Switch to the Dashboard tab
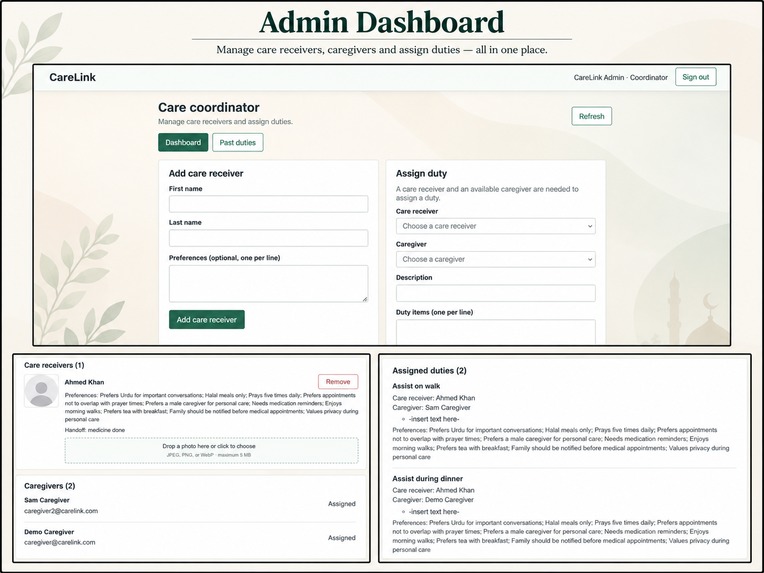The height and width of the screenshot is (573, 764). (183, 142)
